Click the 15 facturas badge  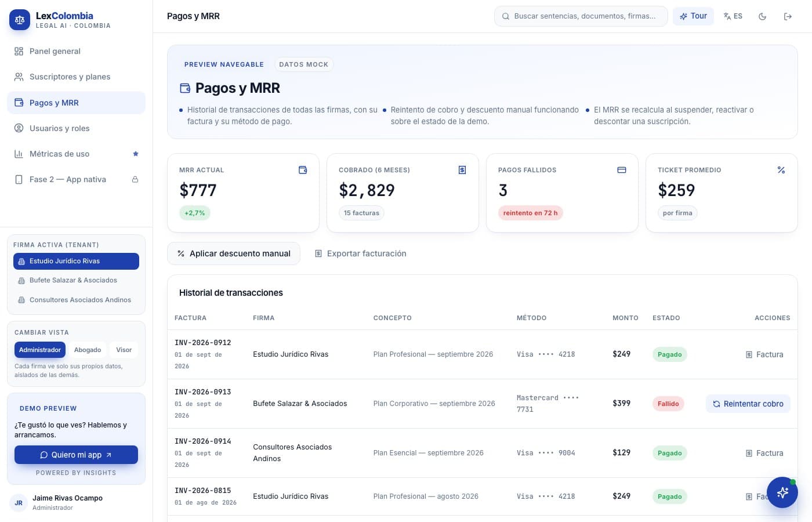point(361,213)
